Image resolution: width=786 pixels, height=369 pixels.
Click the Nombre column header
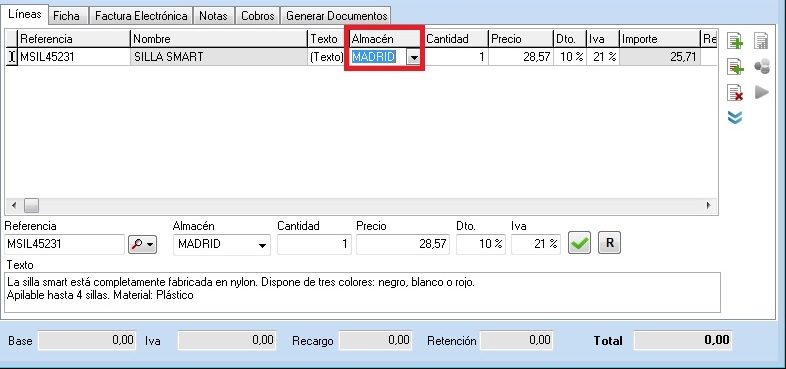click(x=219, y=39)
